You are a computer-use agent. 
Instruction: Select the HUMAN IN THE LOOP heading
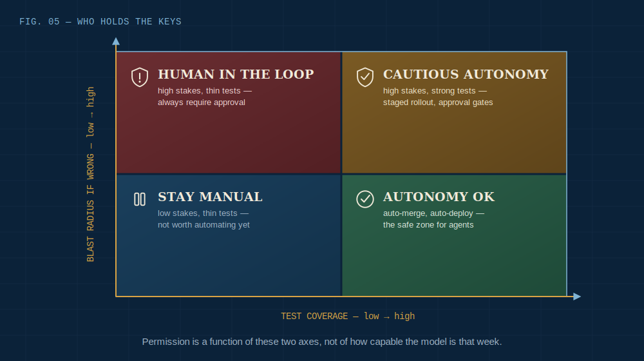pyautogui.click(x=236, y=74)
